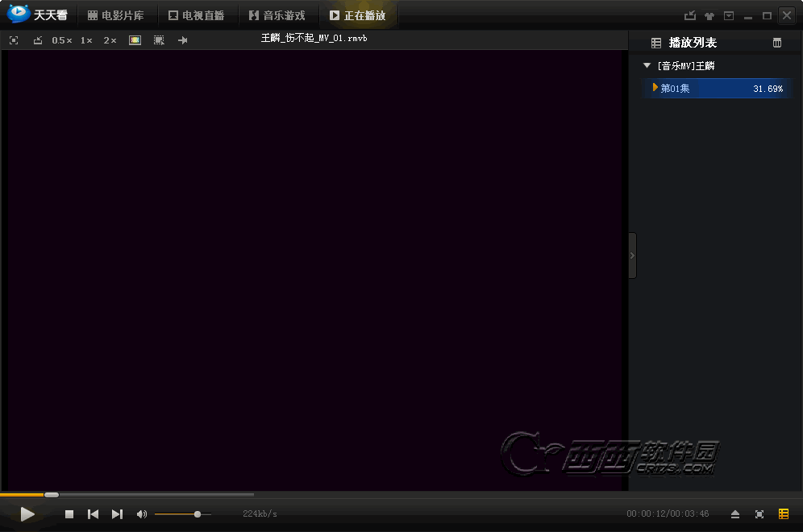Click the playback progress slider handle
Screen dimensions: 803x532
[x=52, y=495]
